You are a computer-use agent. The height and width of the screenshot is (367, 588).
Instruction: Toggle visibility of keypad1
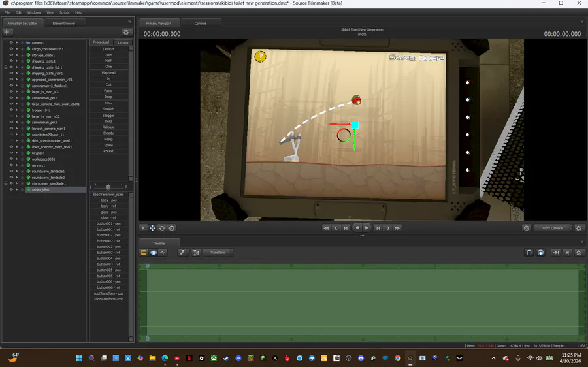[x=11, y=153]
